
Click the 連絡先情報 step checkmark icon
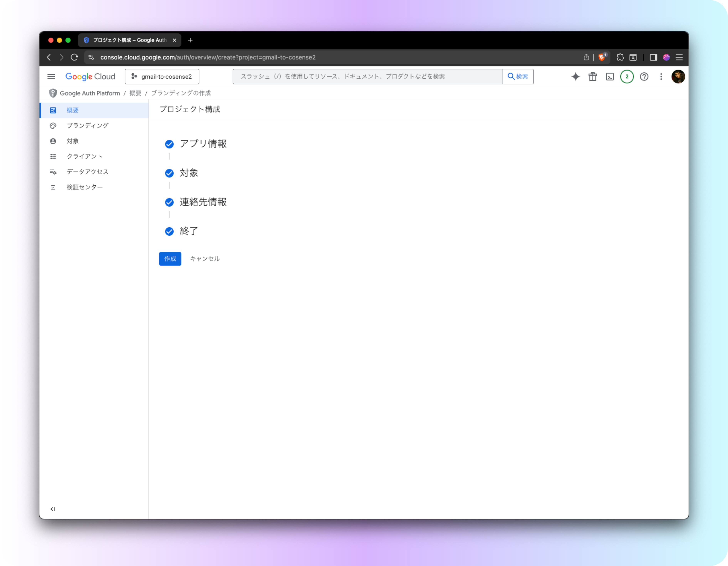pyautogui.click(x=169, y=202)
